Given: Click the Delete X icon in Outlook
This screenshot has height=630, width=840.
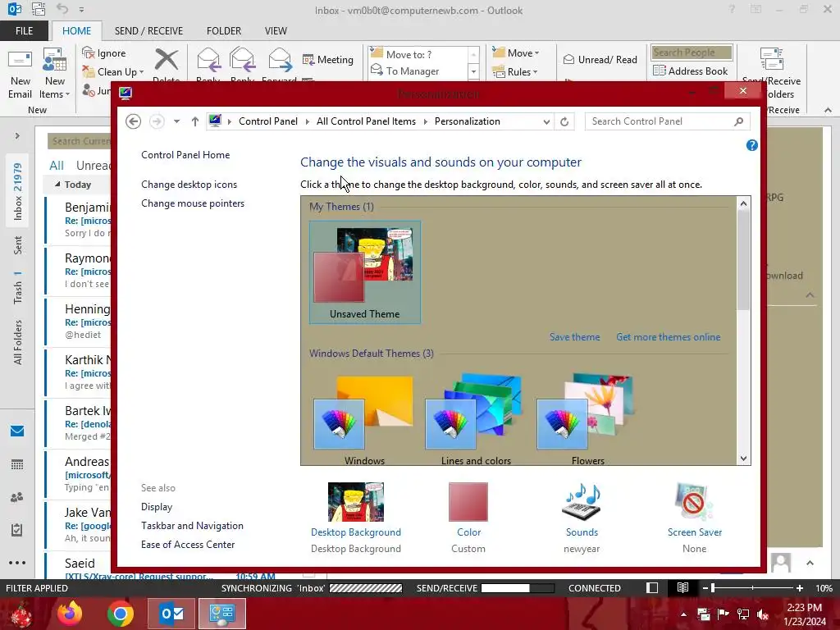Looking at the screenshot, I should click(167, 59).
